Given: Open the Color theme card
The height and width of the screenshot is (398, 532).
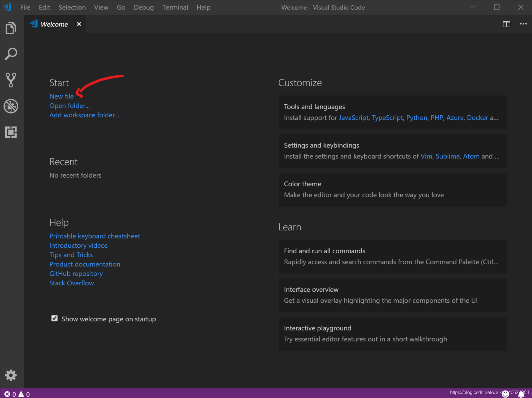Looking at the screenshot, I should tap(392, 190).
